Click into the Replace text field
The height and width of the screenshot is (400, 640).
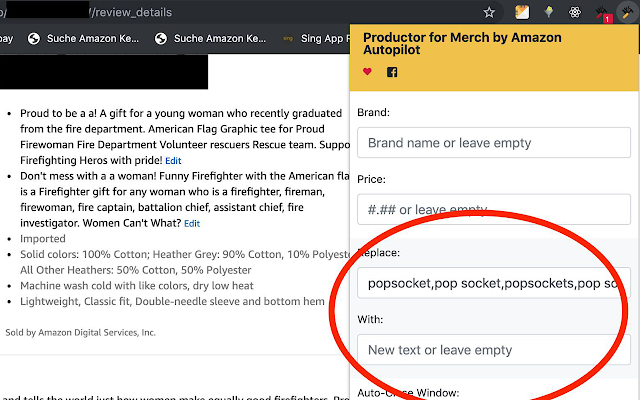[494, 283]
